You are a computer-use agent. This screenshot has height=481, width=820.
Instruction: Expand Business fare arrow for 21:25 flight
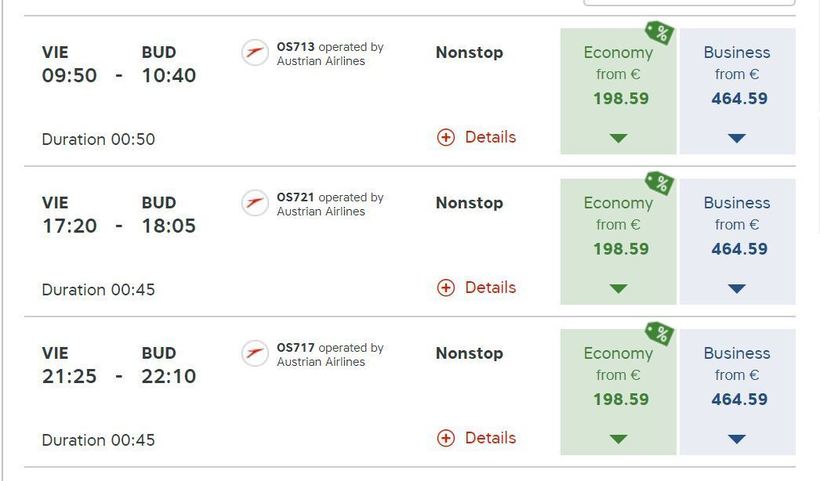click(737, 438)
